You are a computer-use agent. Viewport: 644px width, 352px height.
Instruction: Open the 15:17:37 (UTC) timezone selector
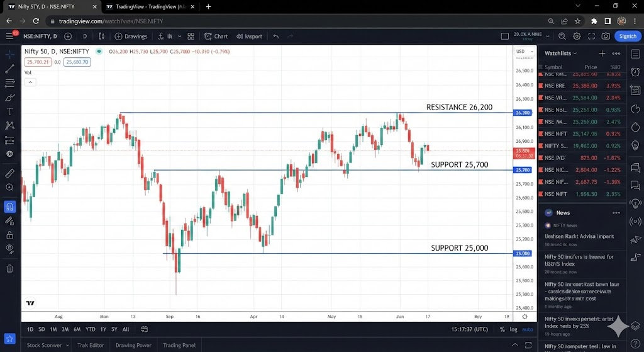pyautogui.click(x=469, y=329)
